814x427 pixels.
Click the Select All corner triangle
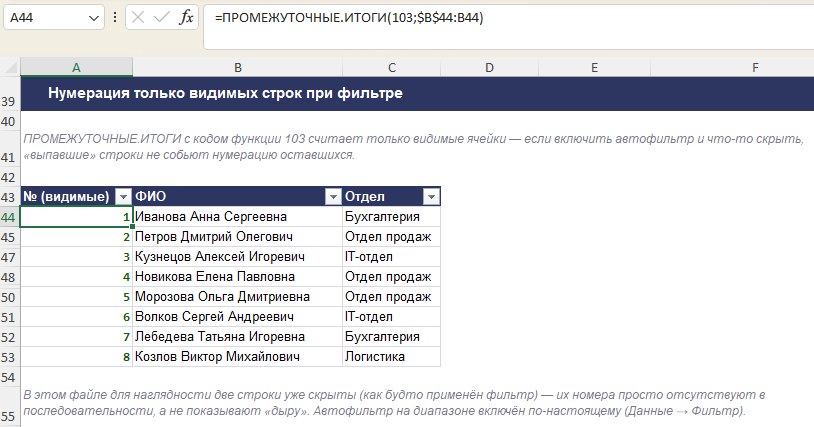[x=10, y=67]
